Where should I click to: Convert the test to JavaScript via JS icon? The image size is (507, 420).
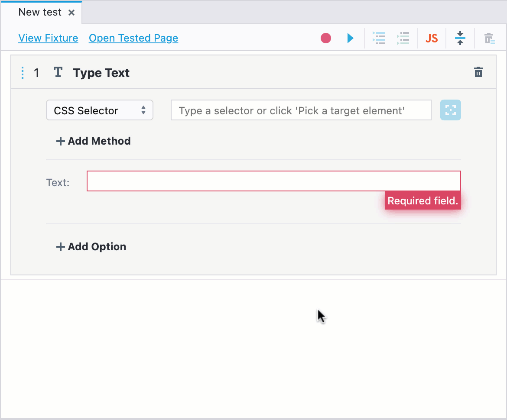click(432, 38)
